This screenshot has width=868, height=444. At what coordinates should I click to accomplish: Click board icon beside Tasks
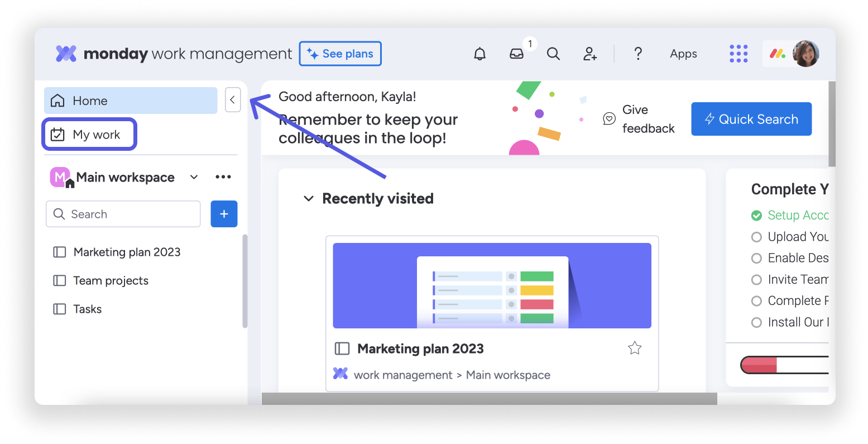tap(59, 309)
